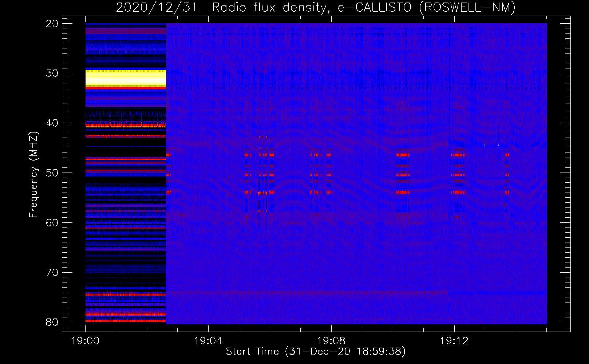The height and width of the screenshot is (364, 589).
Task: Click the bright yellow band near 30 MHz
Action: coord(126,79)
